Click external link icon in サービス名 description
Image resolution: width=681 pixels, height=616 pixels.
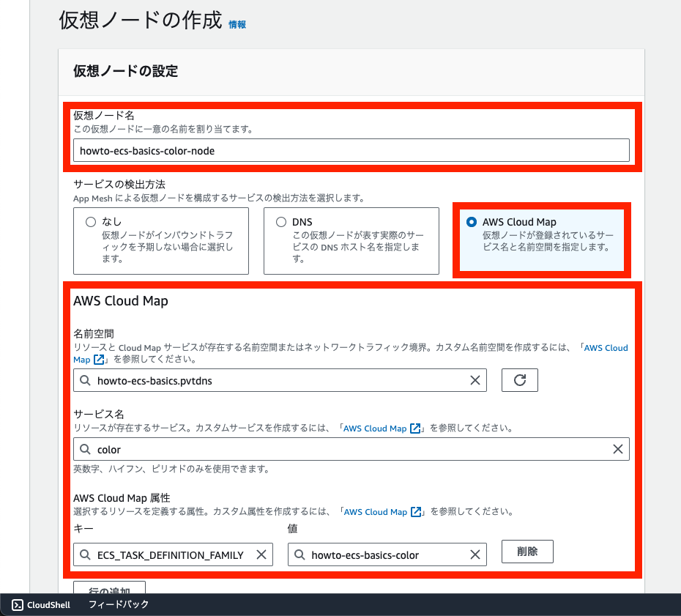pyautogui.click(x=415, y=428)
